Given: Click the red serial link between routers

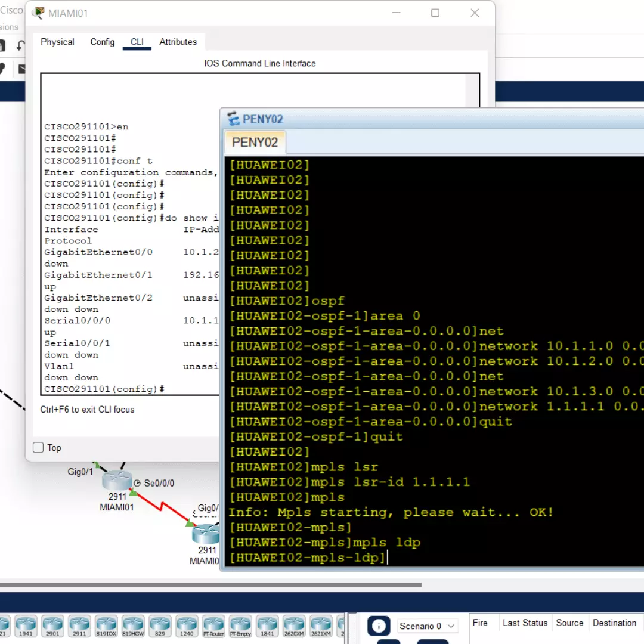Looking at the screenshot, I should (x=162, y=509).
